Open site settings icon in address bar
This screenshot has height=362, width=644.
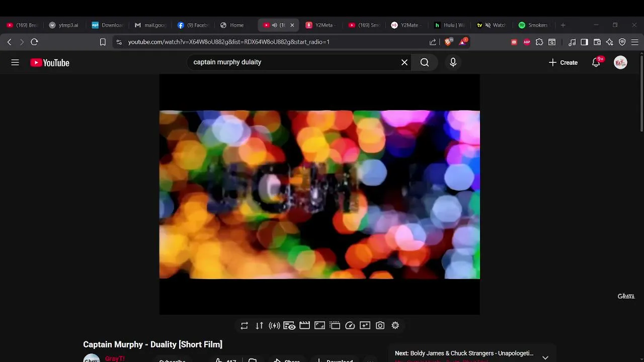119,42
